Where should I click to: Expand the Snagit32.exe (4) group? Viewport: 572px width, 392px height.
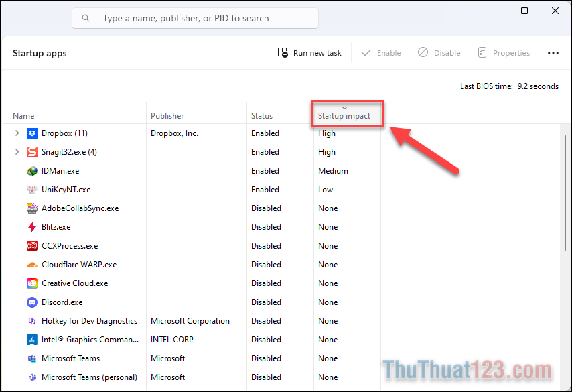pos(17,152)
